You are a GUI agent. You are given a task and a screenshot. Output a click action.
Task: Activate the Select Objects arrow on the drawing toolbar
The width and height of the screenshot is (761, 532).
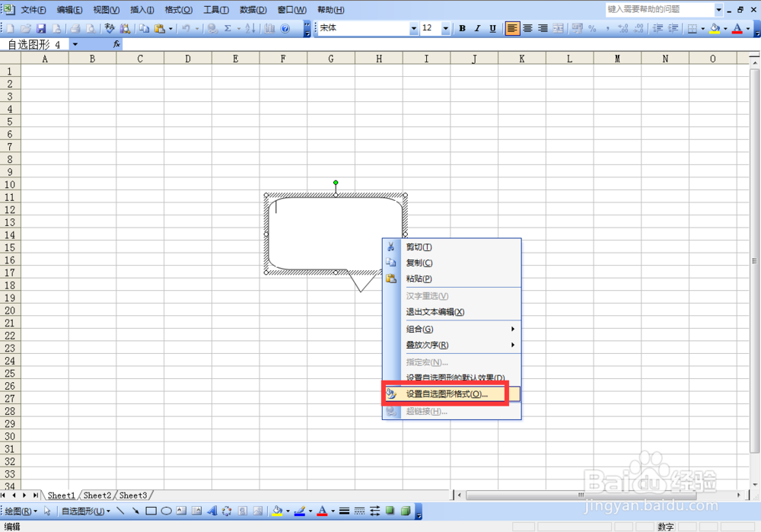tap(47, 511)
